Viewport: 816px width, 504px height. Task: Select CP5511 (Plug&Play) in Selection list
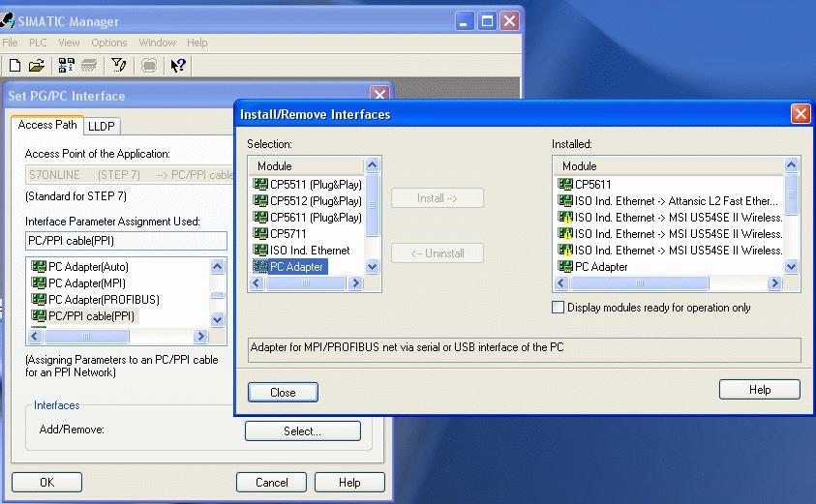click(307, 184)
